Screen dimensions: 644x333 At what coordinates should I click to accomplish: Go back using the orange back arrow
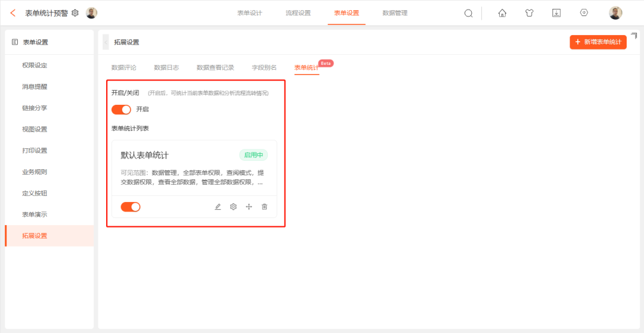click(13, 13)
